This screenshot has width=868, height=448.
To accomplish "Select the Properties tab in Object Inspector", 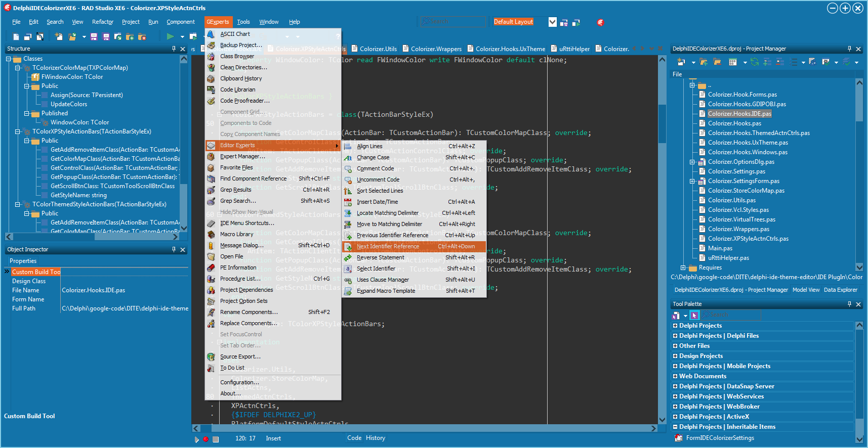I will 23,261.
